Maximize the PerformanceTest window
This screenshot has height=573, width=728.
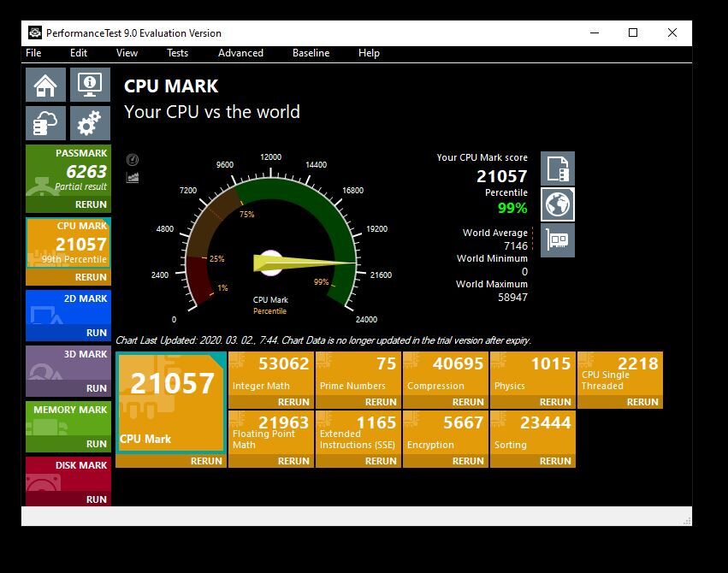[x=633, y=32]
